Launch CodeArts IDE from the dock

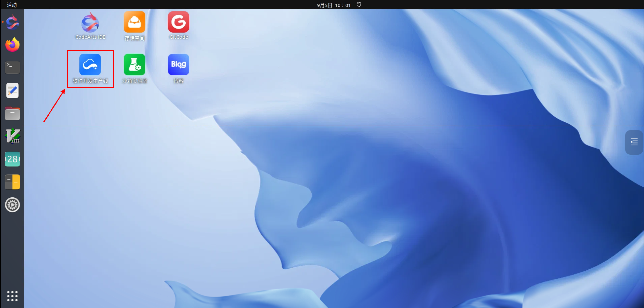tap(12, 22)
